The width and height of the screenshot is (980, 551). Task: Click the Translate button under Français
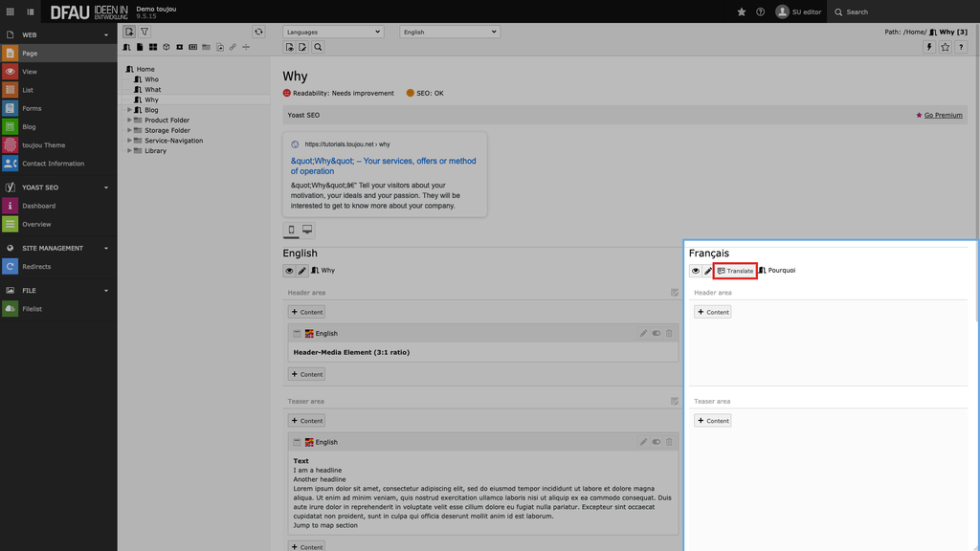coord(735,271)
